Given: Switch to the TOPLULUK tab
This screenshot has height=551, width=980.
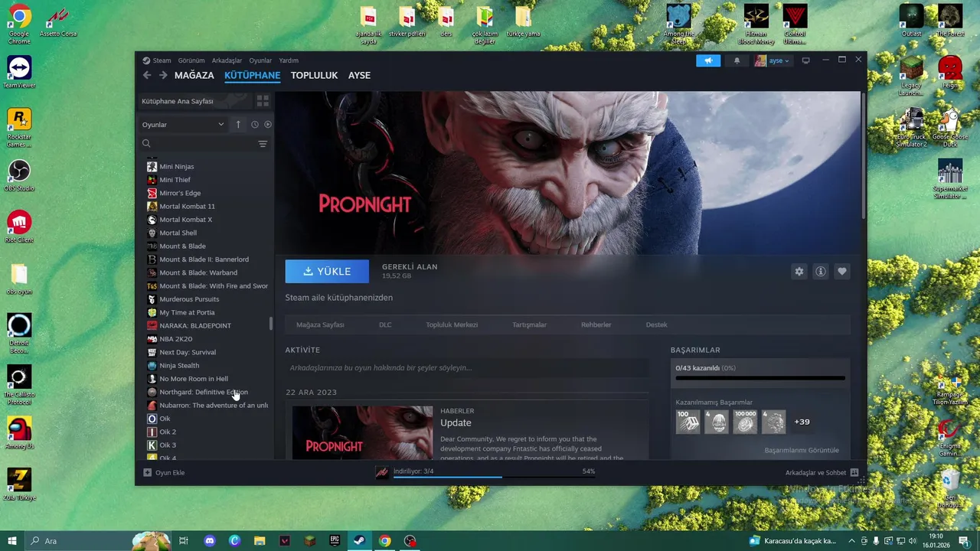Looking at the screenshot, I should click(314, 75).
